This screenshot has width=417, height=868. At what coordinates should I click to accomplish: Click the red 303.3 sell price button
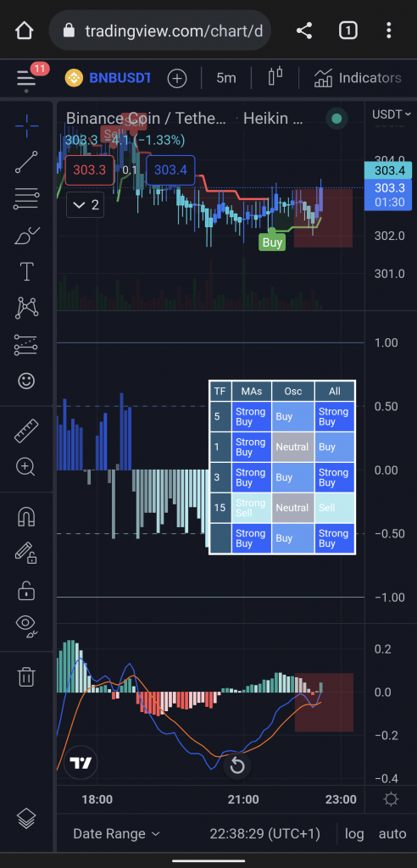[90, 170]
